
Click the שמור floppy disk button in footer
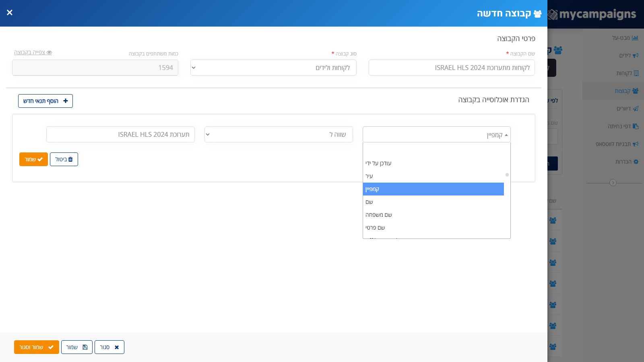[x=77, y=347]
